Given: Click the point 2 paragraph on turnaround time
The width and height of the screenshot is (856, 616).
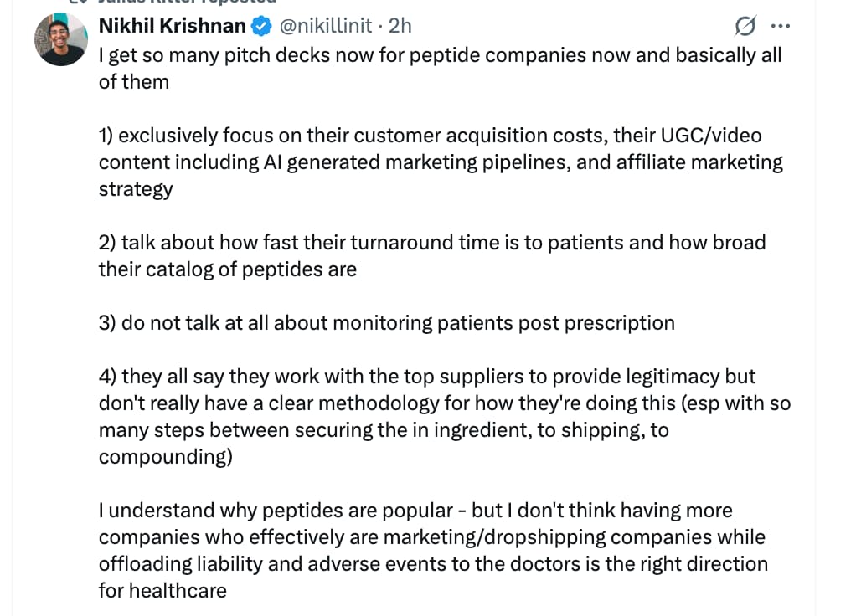Looking at the screenshot, I should (x=432, y=255).
